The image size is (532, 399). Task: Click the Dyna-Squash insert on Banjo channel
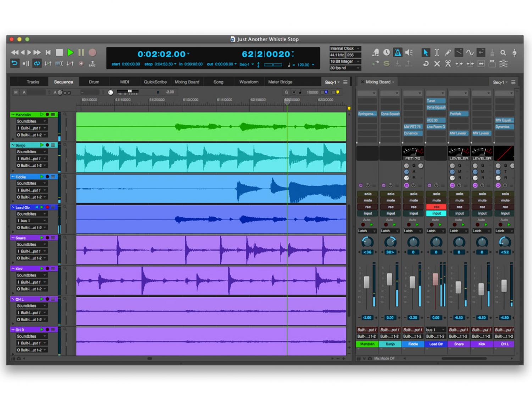point(390,114)
